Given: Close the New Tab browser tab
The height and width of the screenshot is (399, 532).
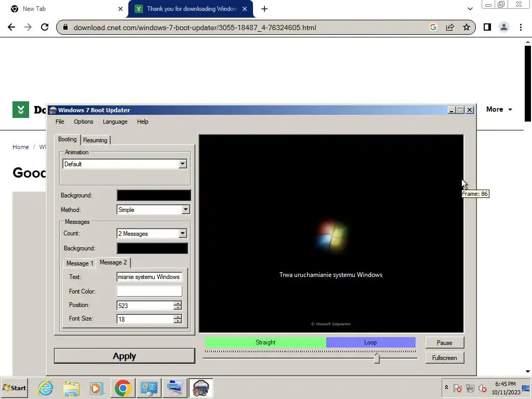Looking at the screenshot, I should click(121, 9).
